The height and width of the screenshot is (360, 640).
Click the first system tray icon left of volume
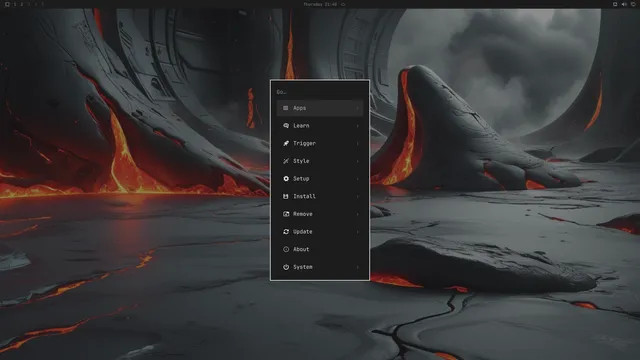pos(615,4)
